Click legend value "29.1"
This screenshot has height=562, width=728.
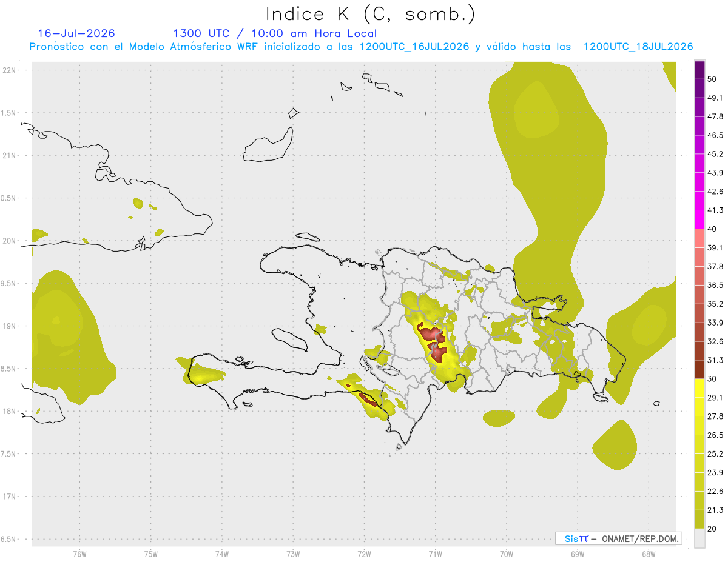pyautogui.click(x=715, y=398)
